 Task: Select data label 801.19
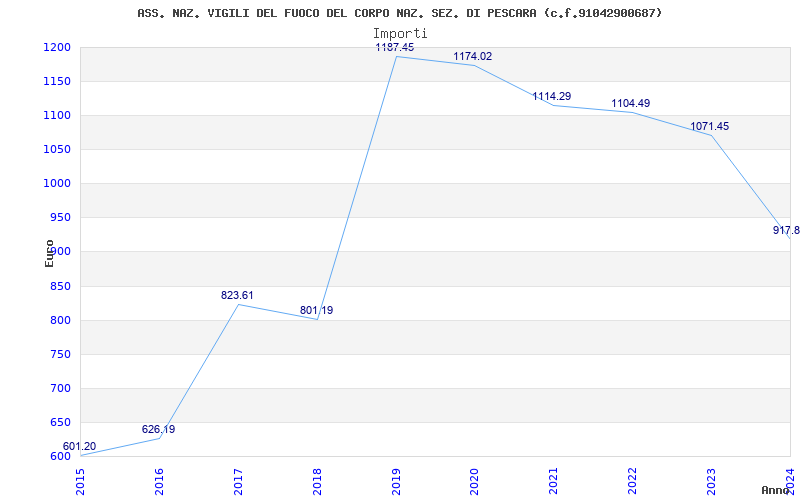click(x=316, y=310)
